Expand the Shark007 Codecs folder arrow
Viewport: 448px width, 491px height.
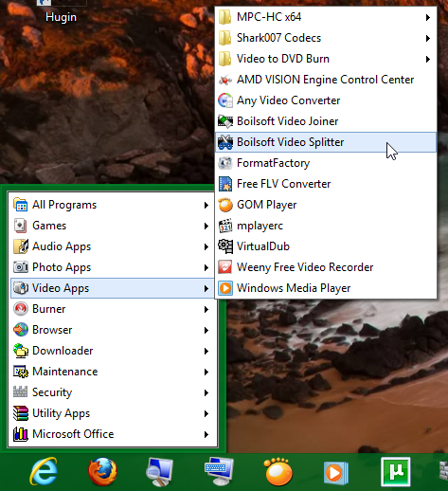coord(428,38)
